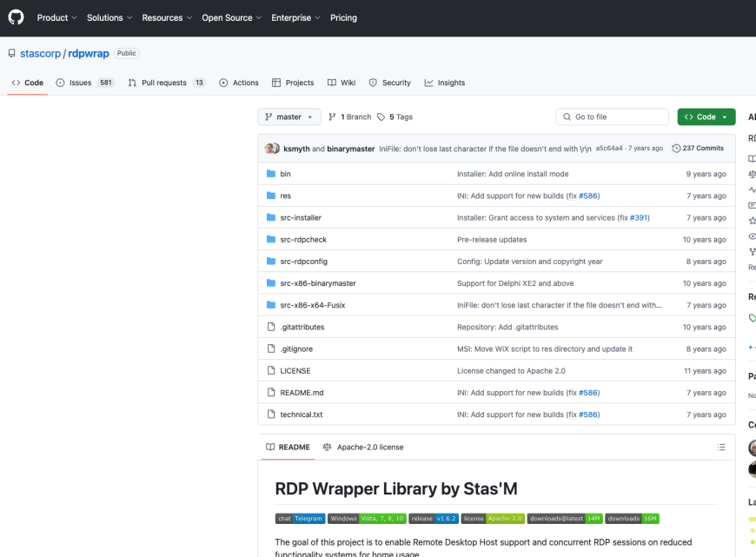Visit the stascorp profile link
This screenshot has height=557, width=756.
pos(41,53)
